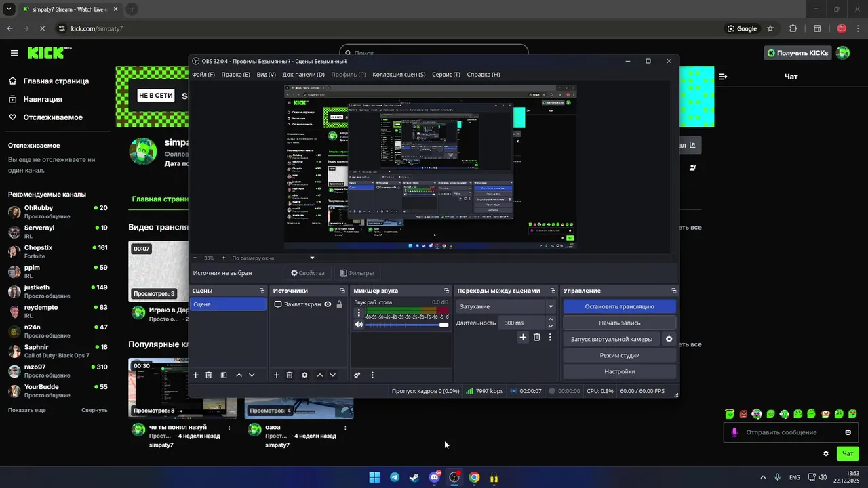Select Сцена in the scenes list
The height and width of the screenshot is (488, 868).
[x=228, y=304]
